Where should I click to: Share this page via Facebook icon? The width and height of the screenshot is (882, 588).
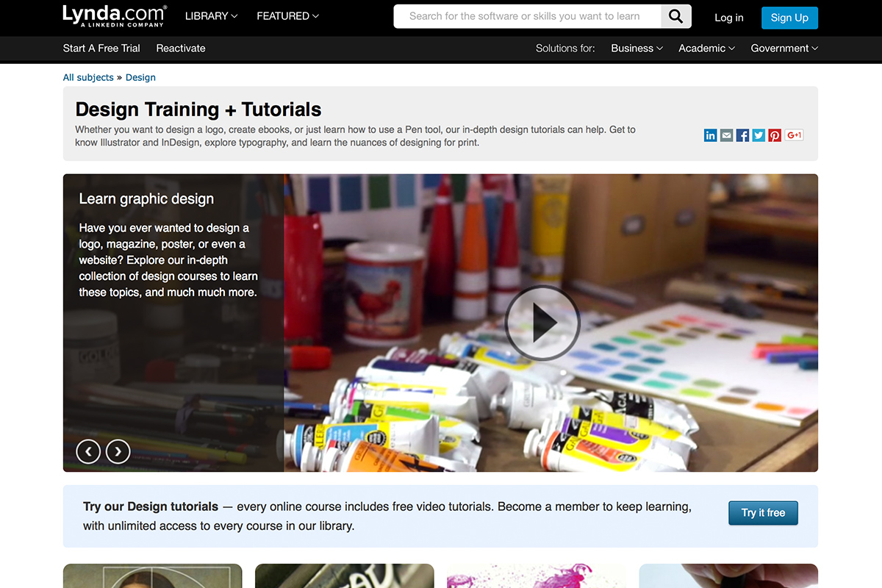pos(742,135)
